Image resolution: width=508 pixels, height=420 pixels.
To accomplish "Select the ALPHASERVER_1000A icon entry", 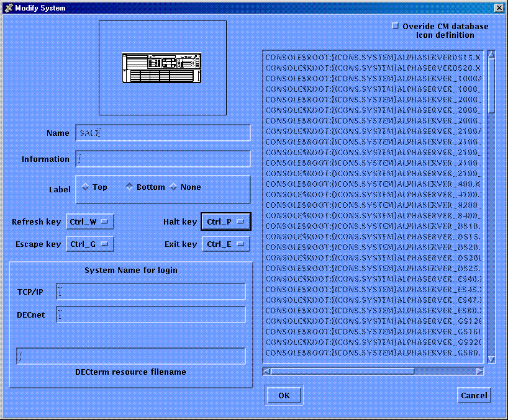I will (373, 79).
